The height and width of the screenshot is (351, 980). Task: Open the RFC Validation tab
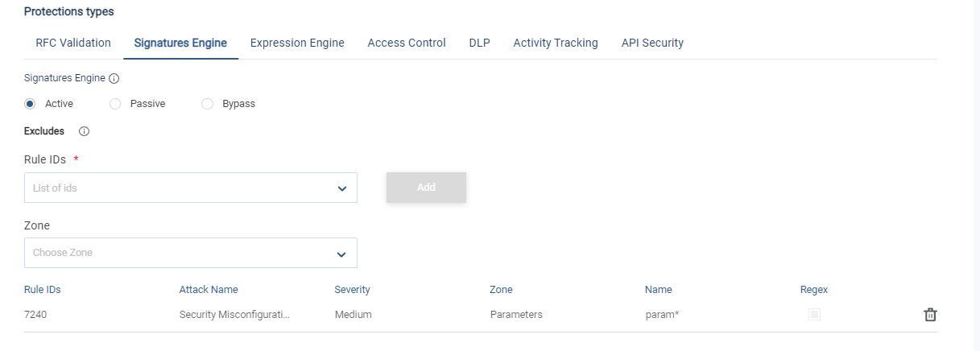point(73,43)
